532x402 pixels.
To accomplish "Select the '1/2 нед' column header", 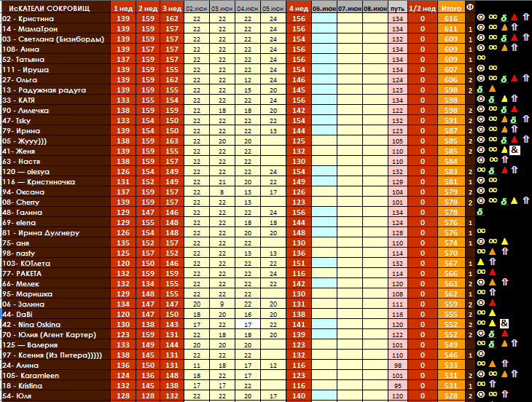I will [423, 7].
